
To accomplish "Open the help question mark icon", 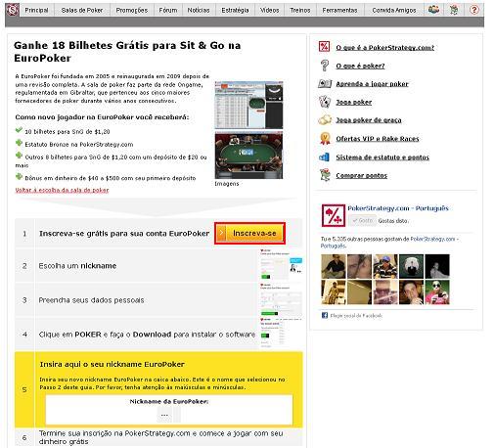I will [474, 10].
